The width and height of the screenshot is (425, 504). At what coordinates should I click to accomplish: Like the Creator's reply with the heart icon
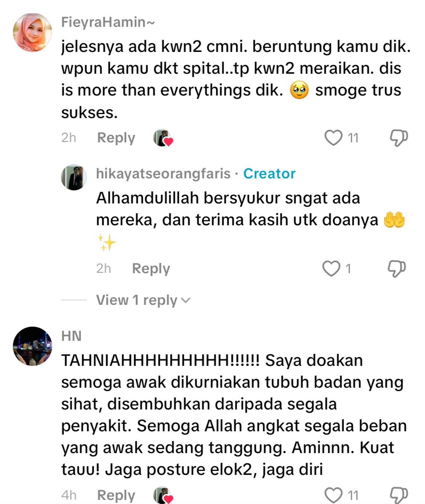331,269
